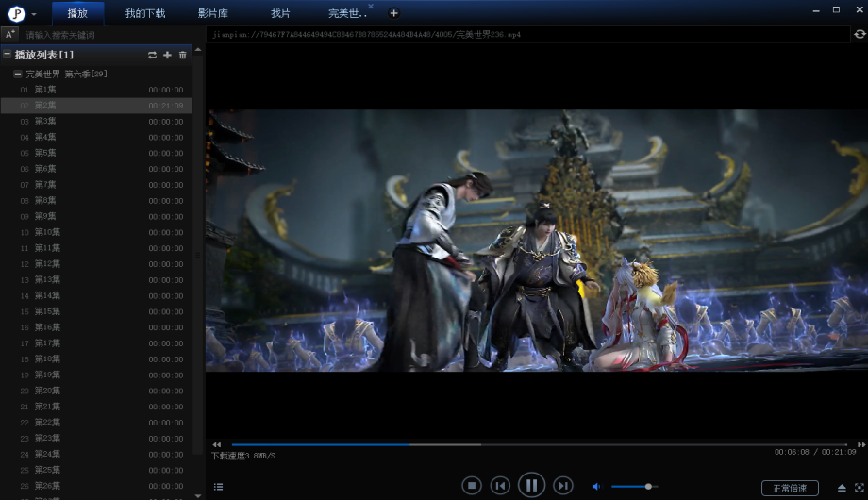Play episode 第3集

(x=96, y=122)
